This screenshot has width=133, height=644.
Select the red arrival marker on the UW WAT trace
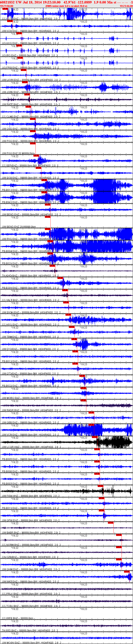coord(127,571)
